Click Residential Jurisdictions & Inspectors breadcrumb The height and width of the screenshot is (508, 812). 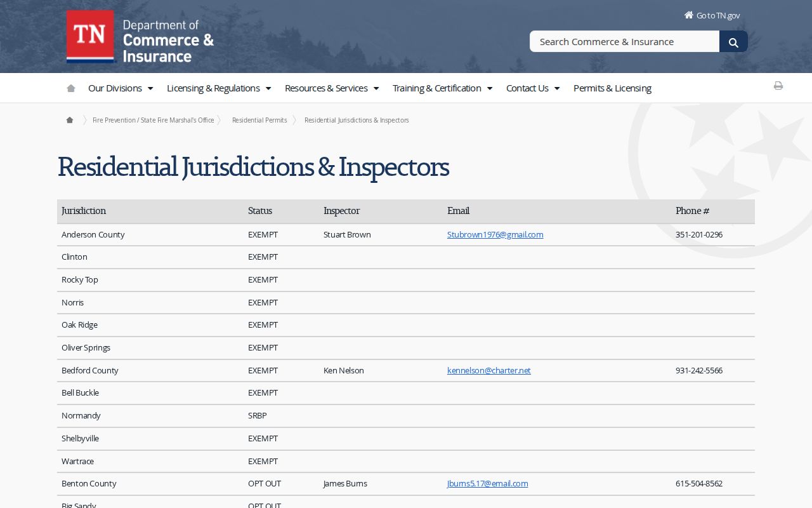tap(357, 120)
